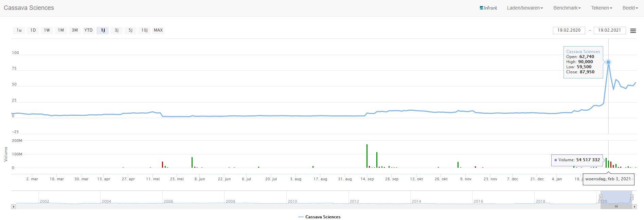Viewport: 644px width, 220px height.
Task: Select the active 1J range button
Action: tap(103, 30)
